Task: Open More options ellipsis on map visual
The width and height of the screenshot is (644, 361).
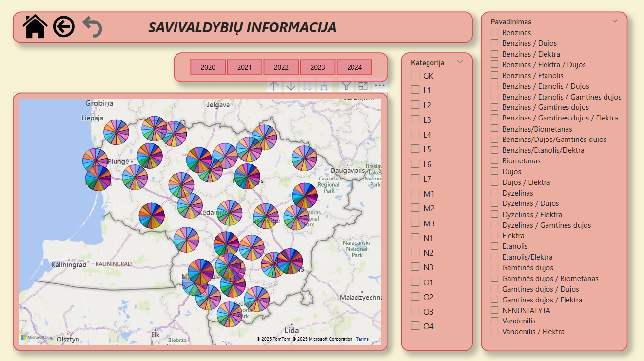Action: tap(380, 85)
